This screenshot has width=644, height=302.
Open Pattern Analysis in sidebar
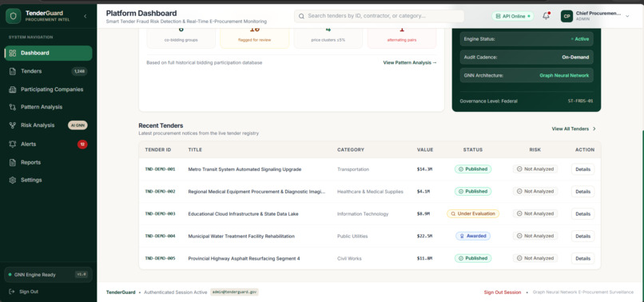(49, 107)
